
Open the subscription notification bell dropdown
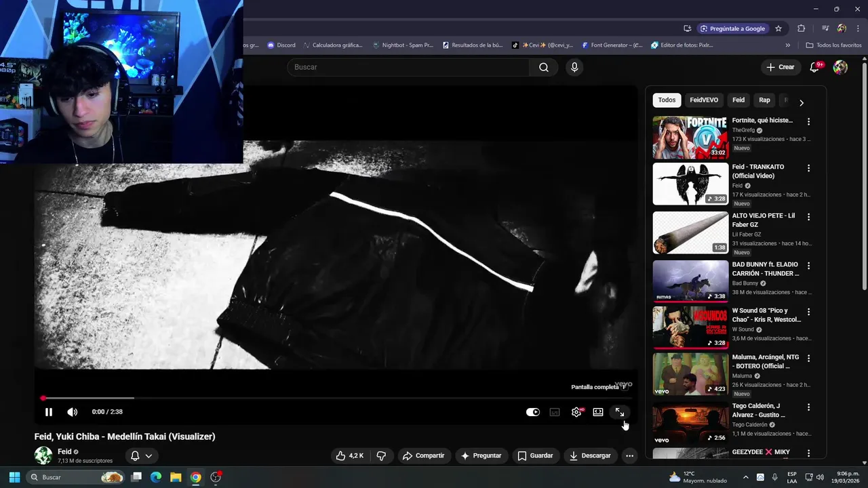[x=141, y=455]
